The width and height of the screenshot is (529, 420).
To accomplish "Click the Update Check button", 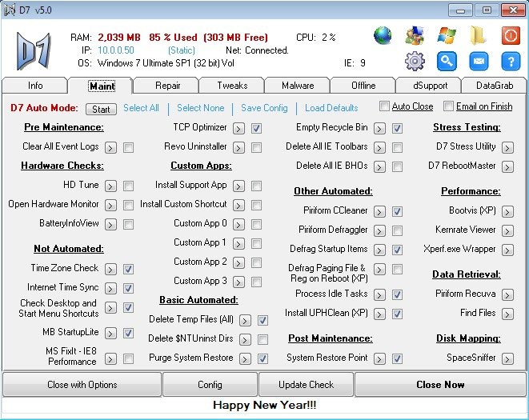I will (306, 385).
